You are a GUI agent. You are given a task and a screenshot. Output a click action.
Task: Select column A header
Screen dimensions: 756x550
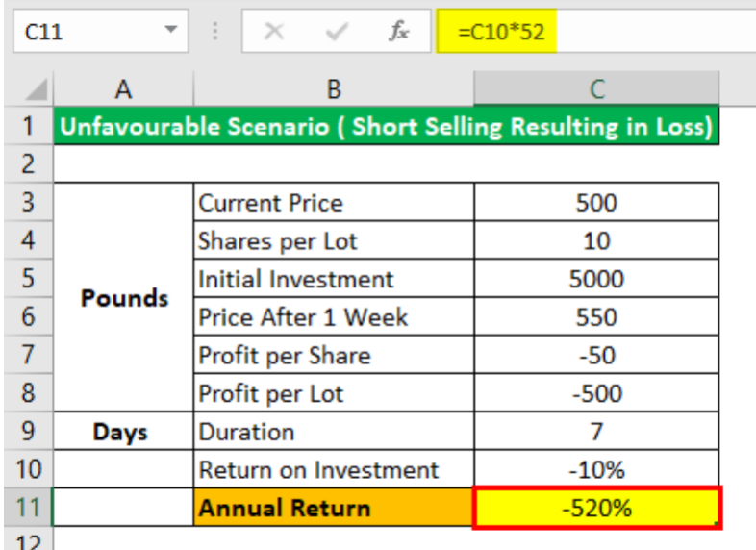click(x=122, y=89)
